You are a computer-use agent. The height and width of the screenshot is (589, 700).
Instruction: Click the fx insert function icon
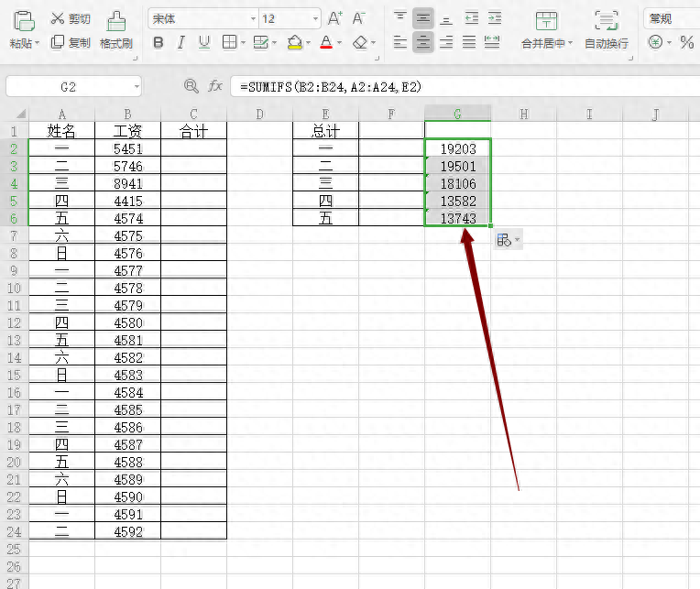[215, 86]
